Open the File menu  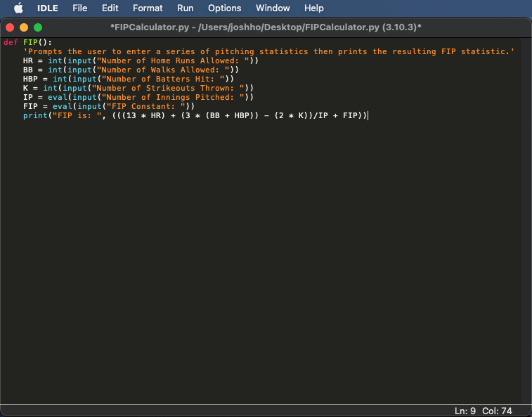pyautogui.click(x=79, y=8)
